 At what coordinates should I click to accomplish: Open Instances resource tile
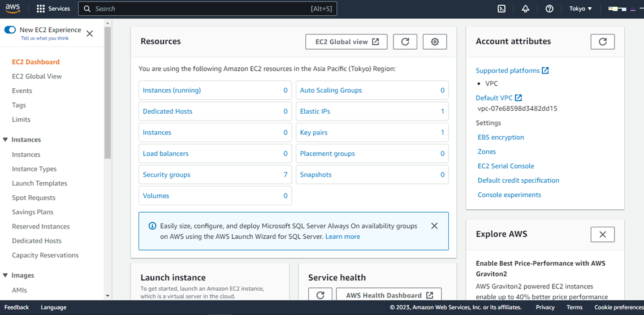(215, 132)
